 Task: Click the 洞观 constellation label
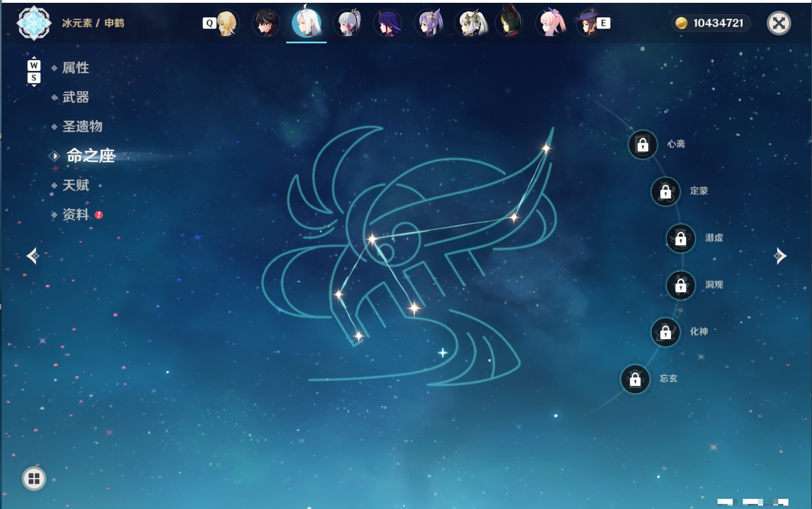(x=714, y=285)
